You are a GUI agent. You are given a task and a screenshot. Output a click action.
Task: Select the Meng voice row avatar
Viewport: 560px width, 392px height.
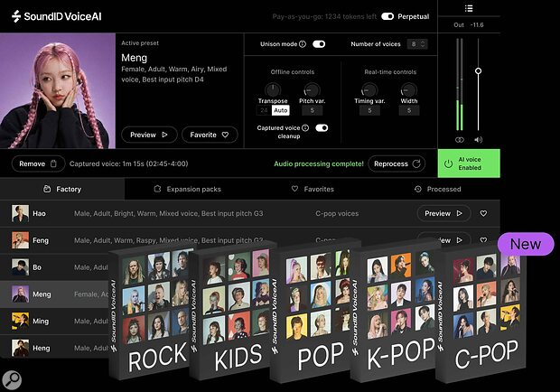20,294
